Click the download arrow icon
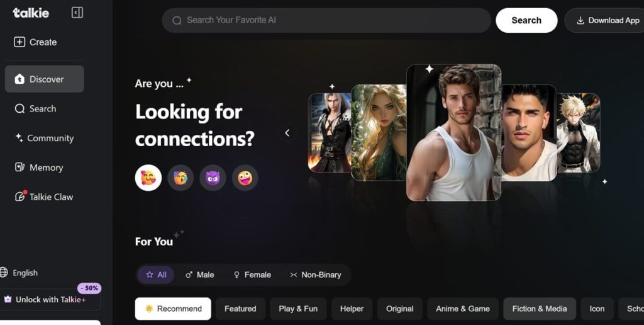This screenshot has width=644, height=325. (x=580, y=20)
